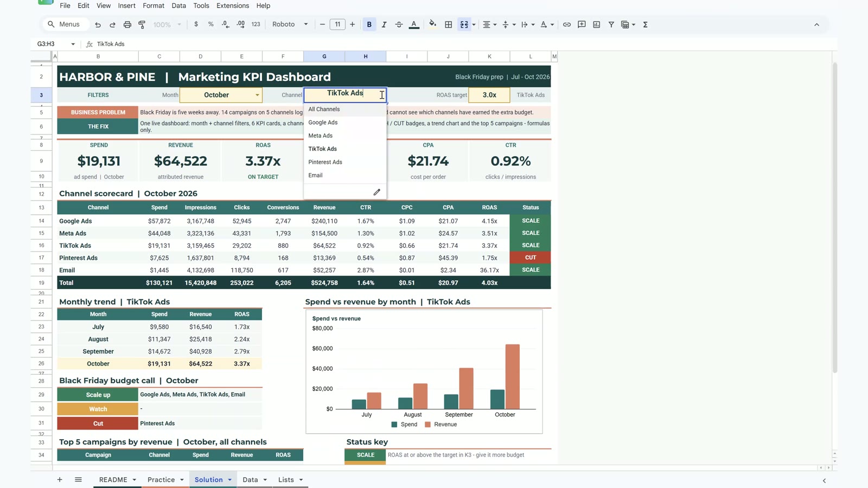Decrease the font size

coord(322,24)
